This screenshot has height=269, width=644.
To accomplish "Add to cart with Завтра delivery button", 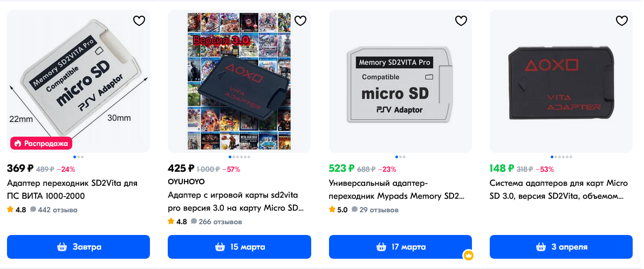I will [x=78, y=247].
